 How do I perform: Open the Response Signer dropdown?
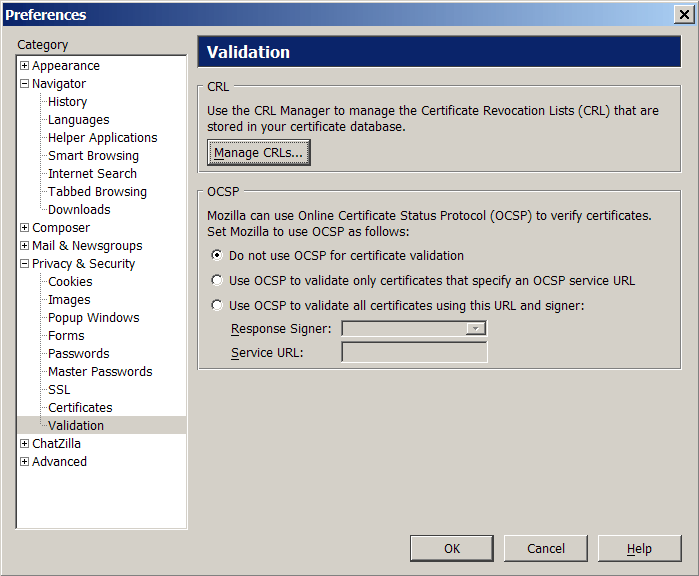pos(414,329)
